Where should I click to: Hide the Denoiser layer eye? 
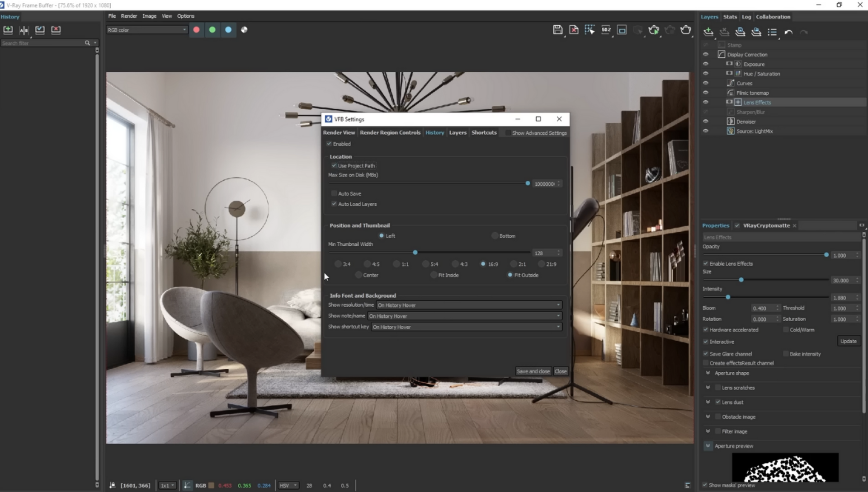click(x=705, y=121)
